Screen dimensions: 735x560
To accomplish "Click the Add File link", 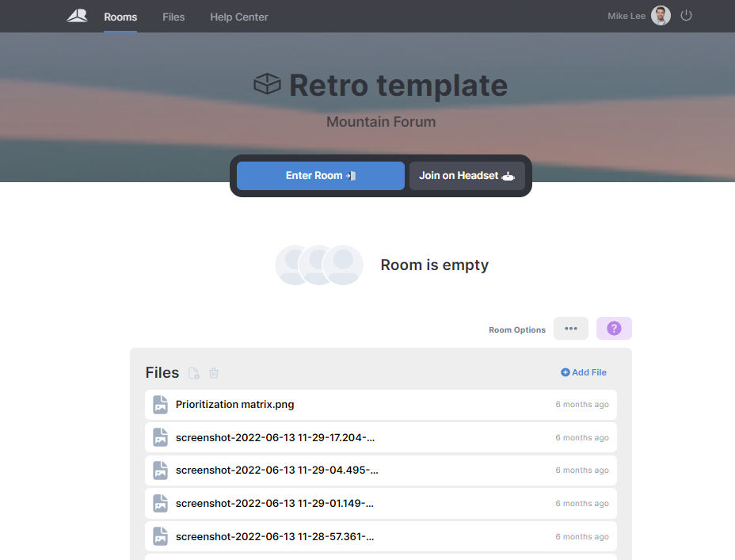I will pos(584,372).
